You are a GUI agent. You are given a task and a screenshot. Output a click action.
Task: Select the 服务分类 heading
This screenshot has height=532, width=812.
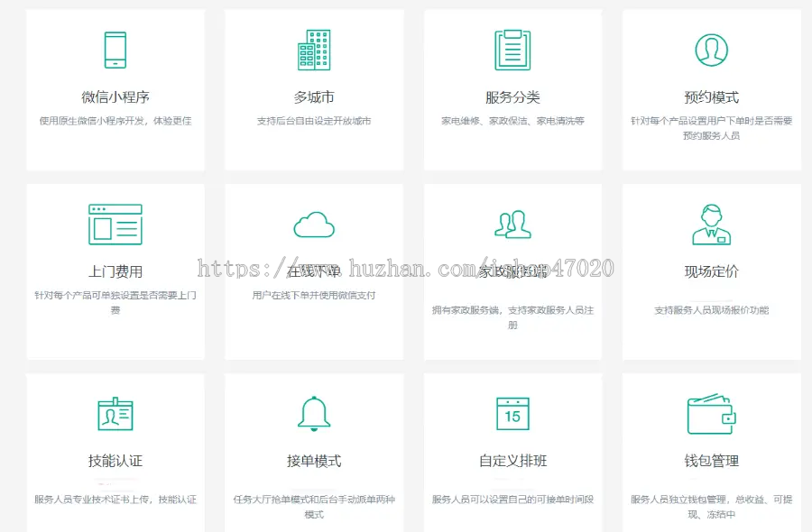click(512, 96)
